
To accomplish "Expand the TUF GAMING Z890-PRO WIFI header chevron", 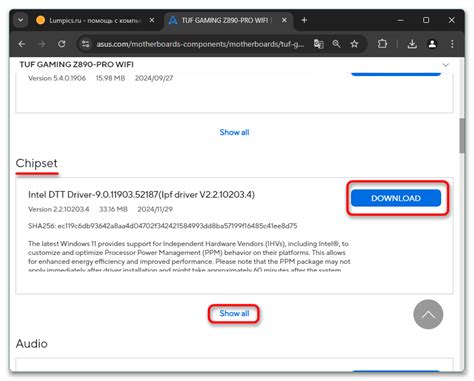I will click(446, 65).
